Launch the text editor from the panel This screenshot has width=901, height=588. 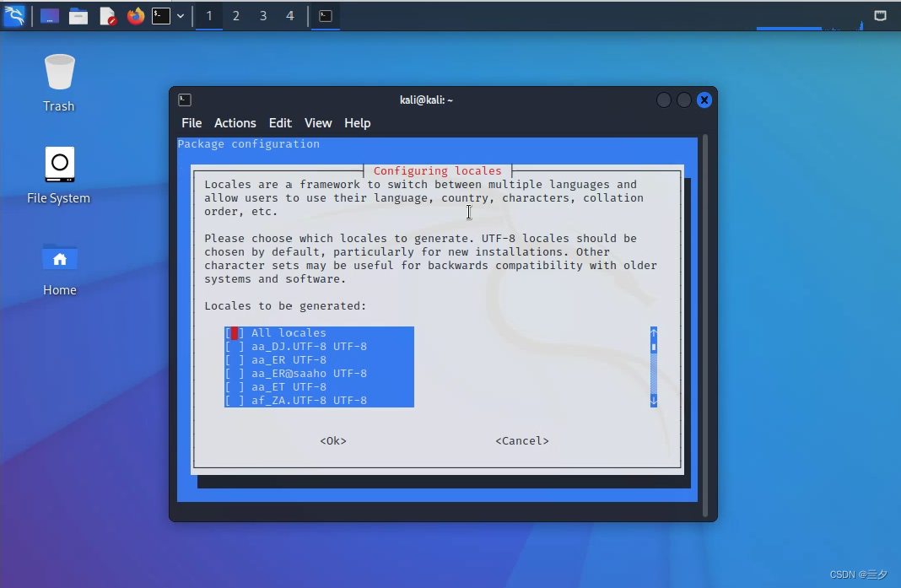coord(107,15)
